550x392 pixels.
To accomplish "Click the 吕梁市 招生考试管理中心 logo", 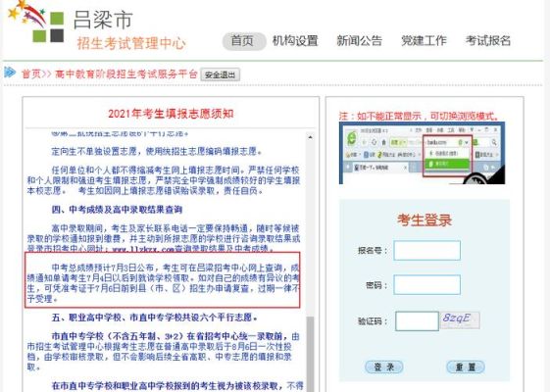I will pos(96,26).
